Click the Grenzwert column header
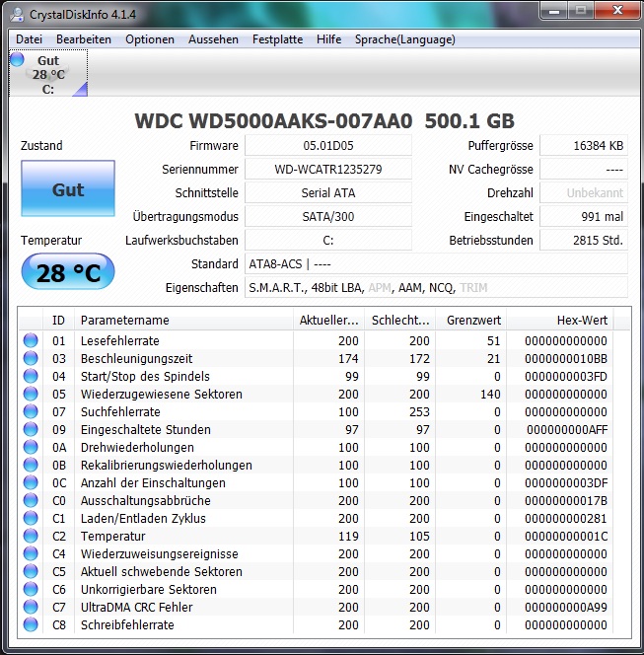 471,320
